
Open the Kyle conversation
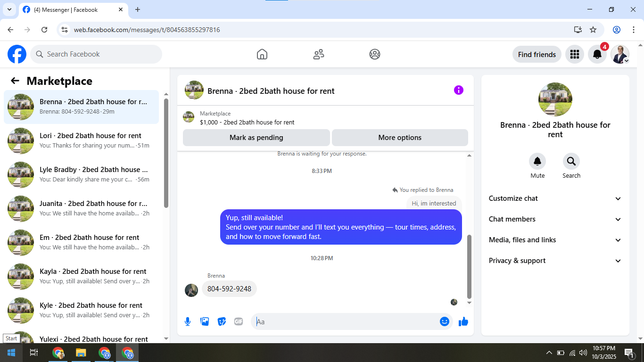click(x=82, y=311)
